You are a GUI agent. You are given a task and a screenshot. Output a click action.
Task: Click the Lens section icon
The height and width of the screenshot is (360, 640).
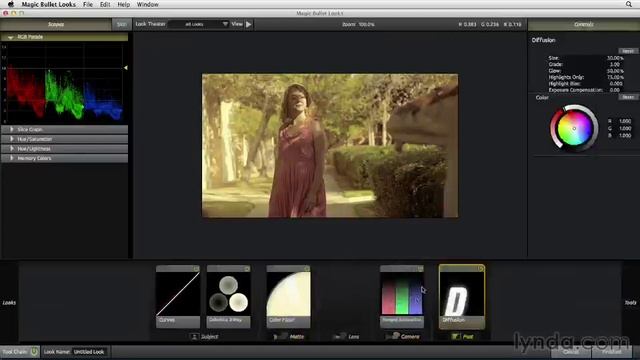340,337
